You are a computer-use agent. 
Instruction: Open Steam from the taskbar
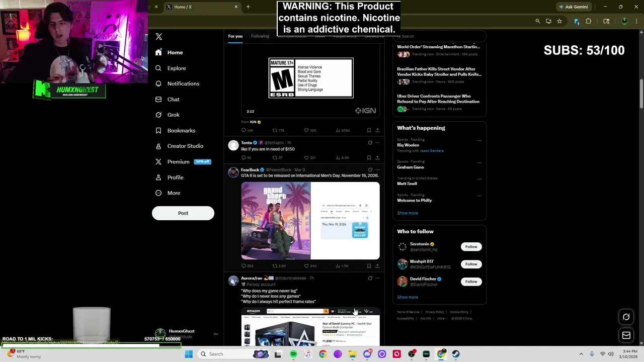tap(456, 354)
